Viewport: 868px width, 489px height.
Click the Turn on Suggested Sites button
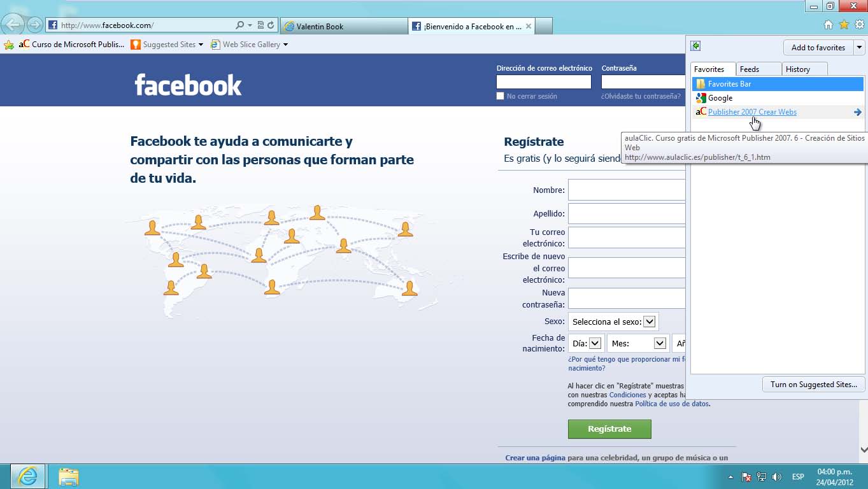[813, 385]
